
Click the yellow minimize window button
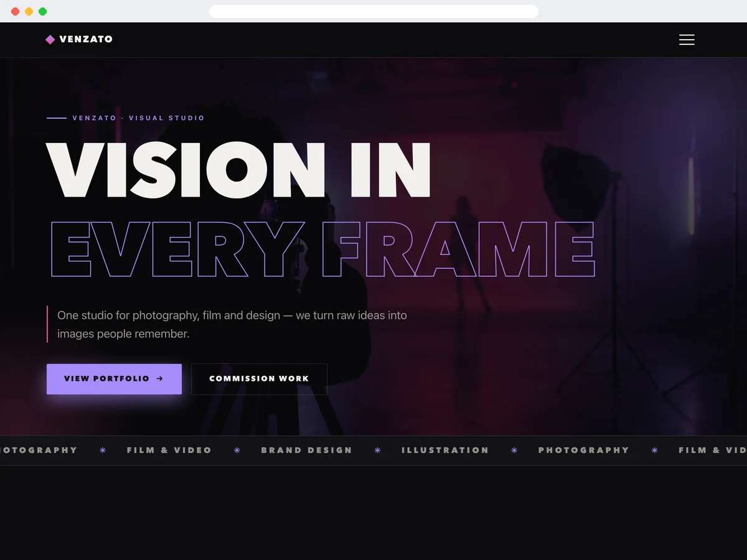[29, 11]
